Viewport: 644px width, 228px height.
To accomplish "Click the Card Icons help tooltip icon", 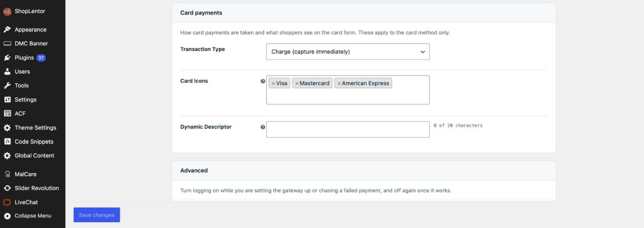I will (x=263, y=81).
